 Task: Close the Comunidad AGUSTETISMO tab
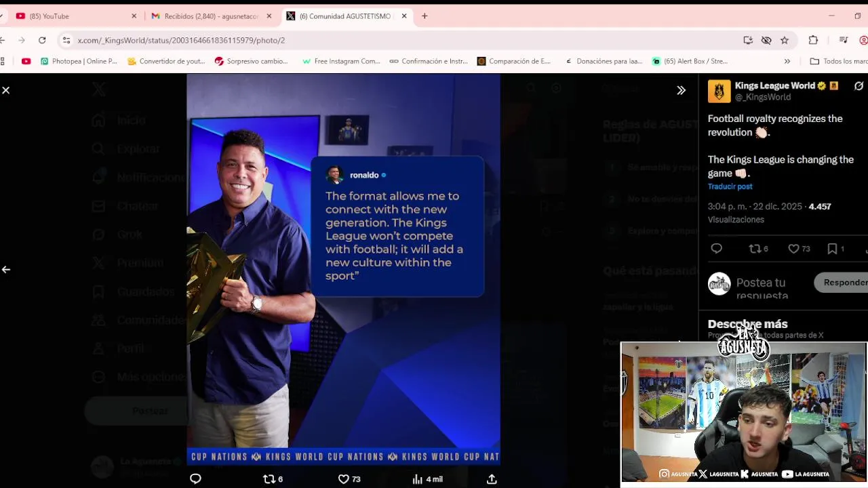pos(403,16)
